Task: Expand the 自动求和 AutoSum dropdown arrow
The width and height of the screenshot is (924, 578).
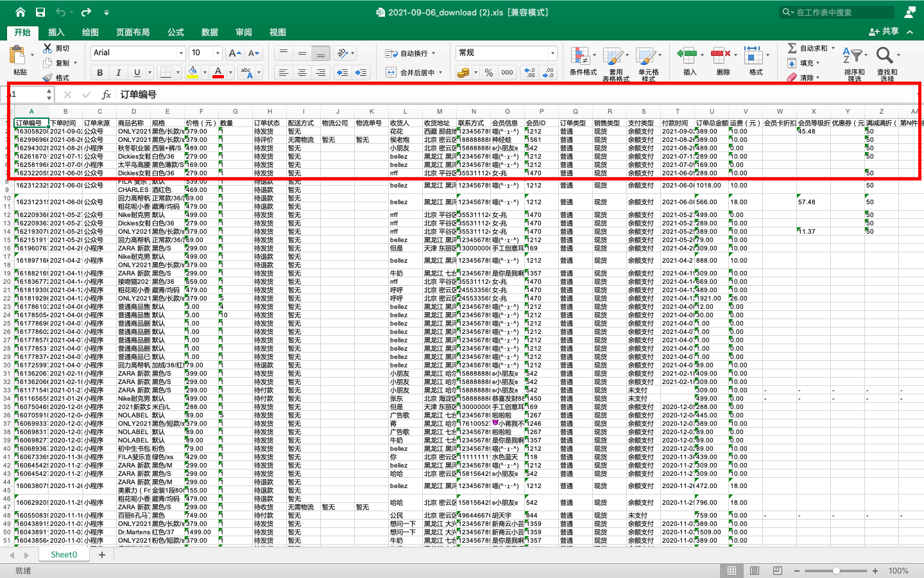Action: 833,48
